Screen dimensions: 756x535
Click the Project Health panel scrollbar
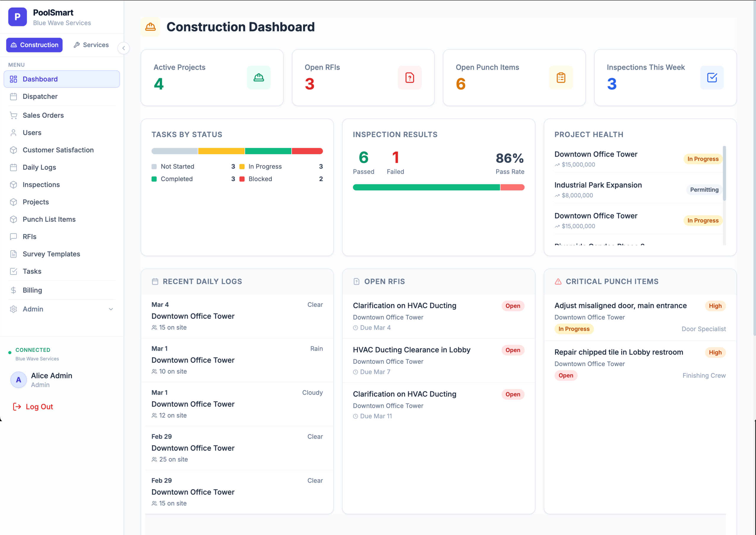(724, 173)
